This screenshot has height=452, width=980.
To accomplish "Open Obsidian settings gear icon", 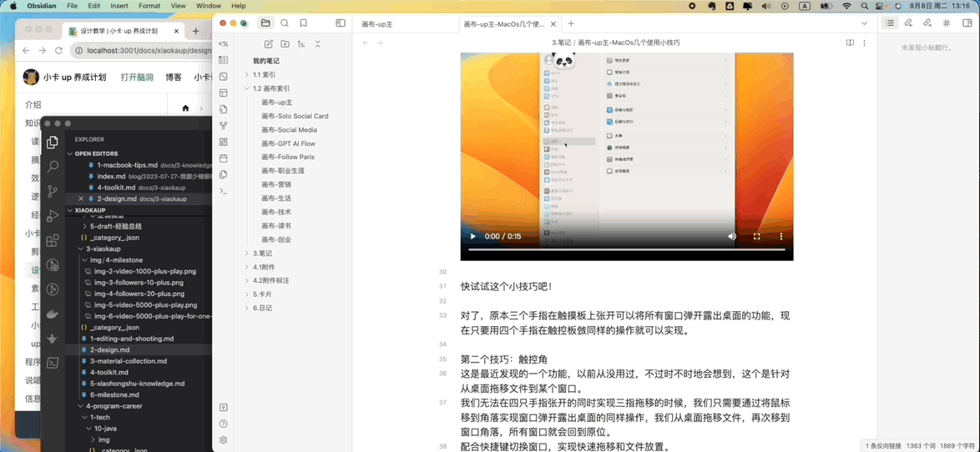I will tap(223, 439).
